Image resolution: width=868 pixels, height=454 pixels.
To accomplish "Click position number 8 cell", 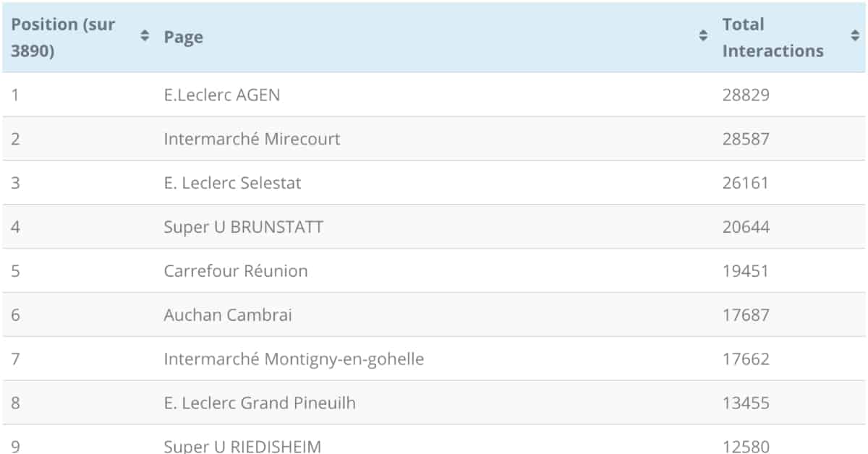I will click(16, 403).
